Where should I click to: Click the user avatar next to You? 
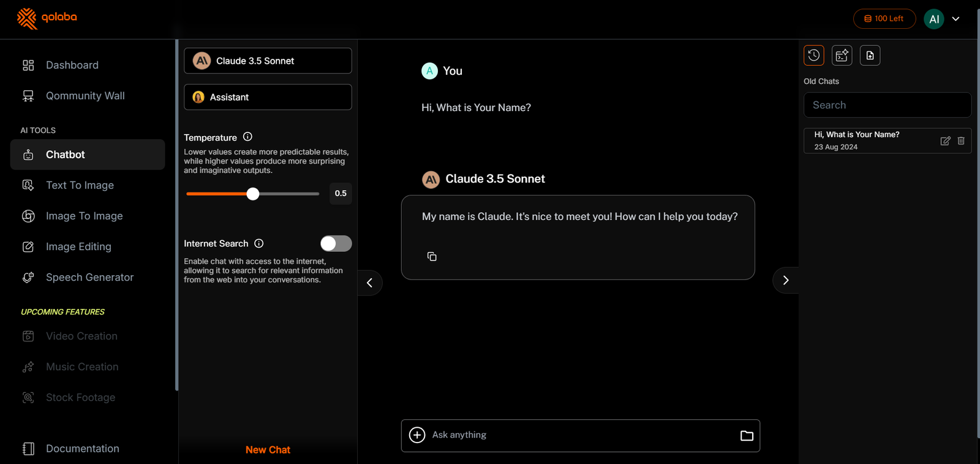coord(430,71)
